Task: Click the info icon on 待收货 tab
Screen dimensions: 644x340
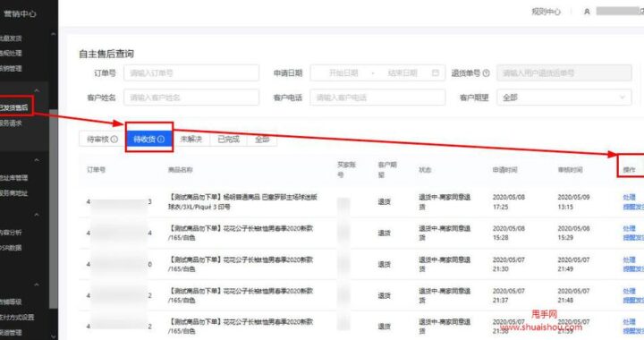Action: 161,140
